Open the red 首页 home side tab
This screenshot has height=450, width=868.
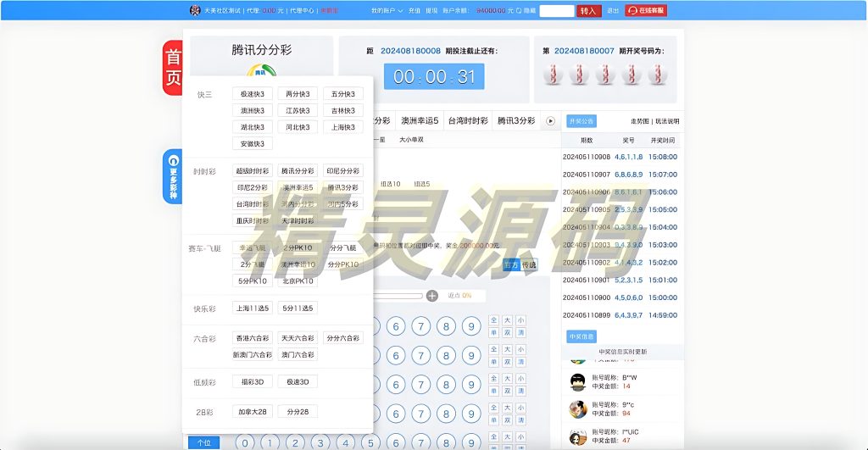click(173, 68)
